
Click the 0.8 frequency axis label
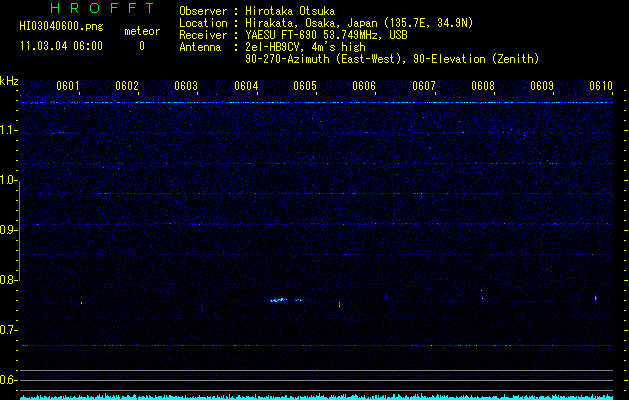coord(8,280)
